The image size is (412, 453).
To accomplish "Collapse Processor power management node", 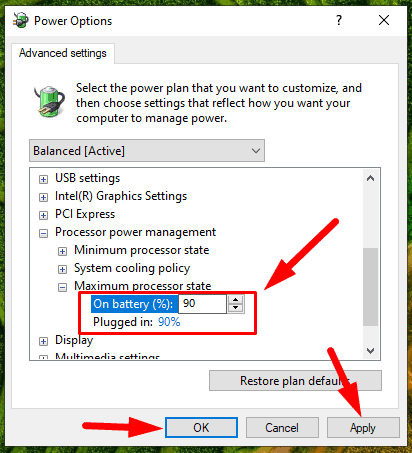I will 43,233.
